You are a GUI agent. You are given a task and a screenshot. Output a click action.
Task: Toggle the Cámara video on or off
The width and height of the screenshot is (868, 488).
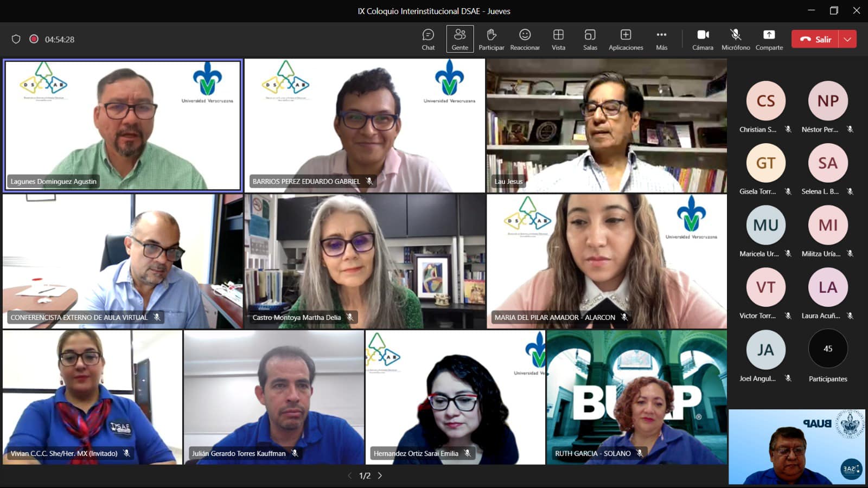coord(703,40)
